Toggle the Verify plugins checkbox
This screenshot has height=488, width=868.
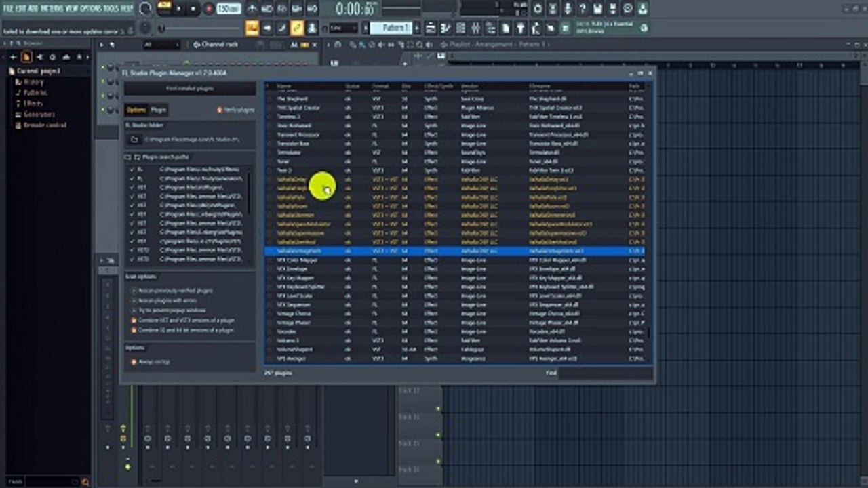[x=235, y=110]
